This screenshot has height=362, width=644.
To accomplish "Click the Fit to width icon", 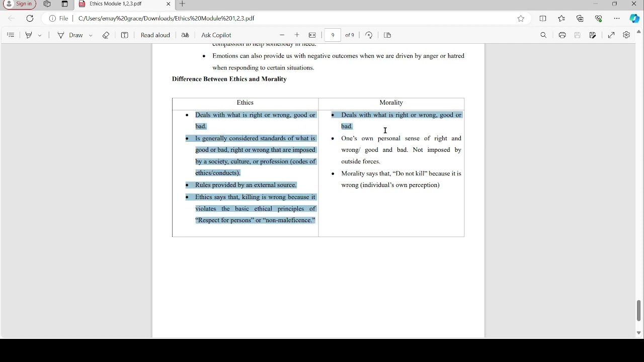I will point(312,35).
